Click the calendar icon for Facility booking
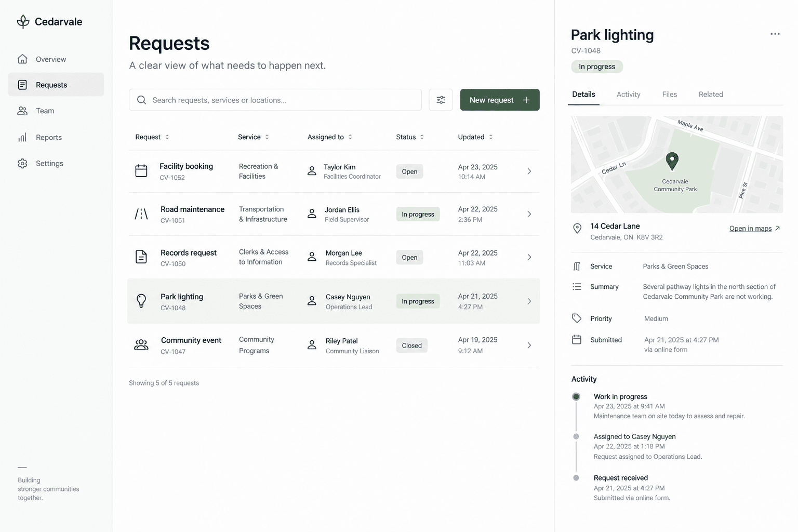 (x=141, y=171)
